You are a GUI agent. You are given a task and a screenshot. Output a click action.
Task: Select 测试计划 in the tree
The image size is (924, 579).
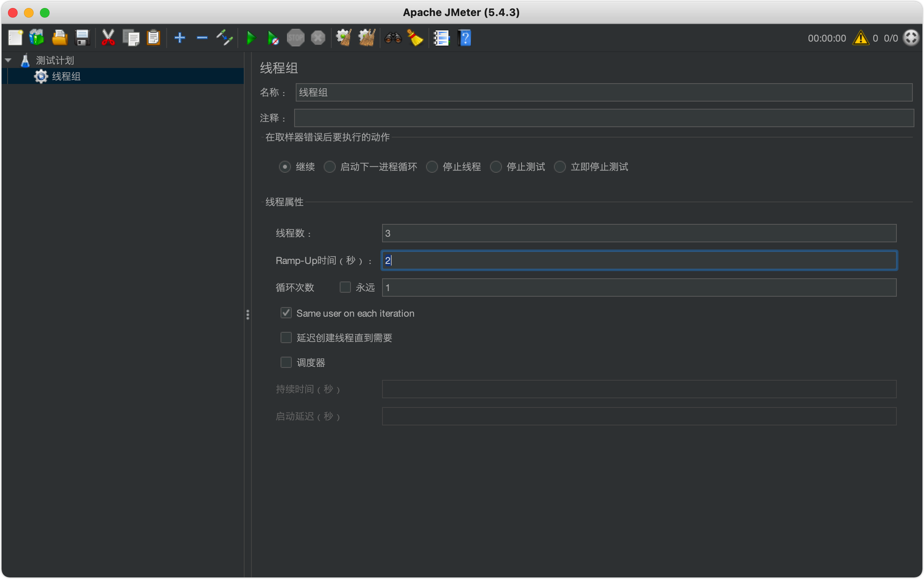(x=55, y=60)
